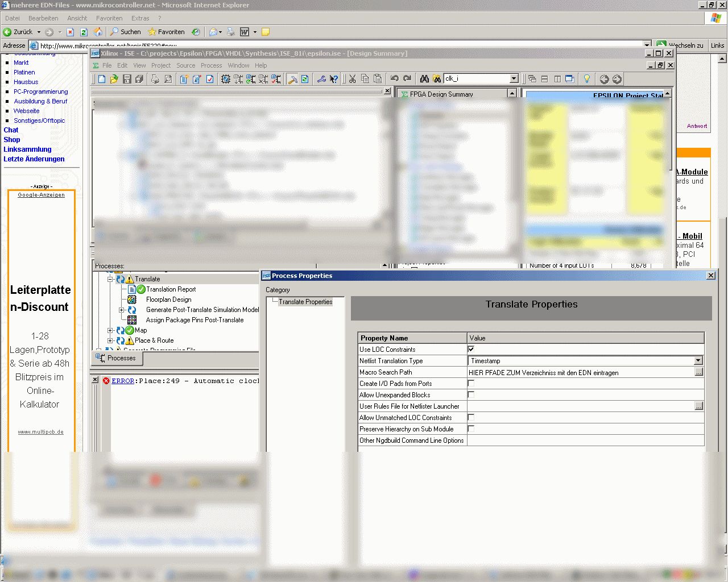Print using the ISE printer icon
The image size is (728, 582).
[155, 79]
